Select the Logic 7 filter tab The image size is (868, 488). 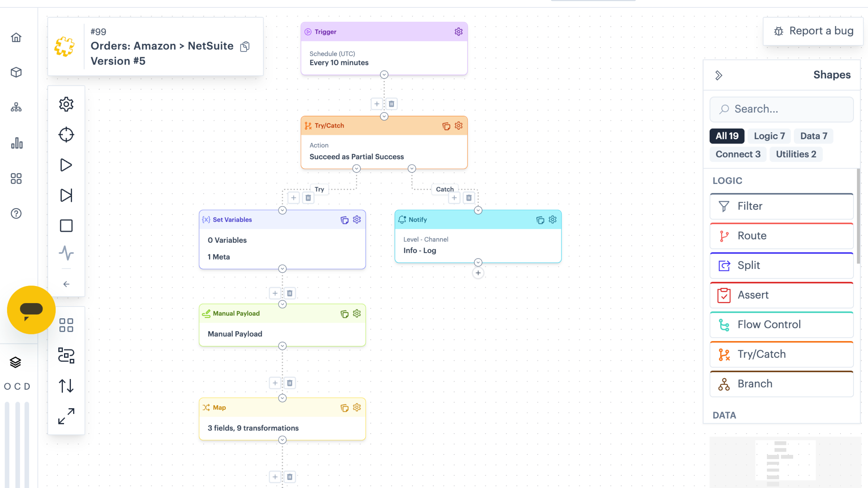click(x=769, y=136)
